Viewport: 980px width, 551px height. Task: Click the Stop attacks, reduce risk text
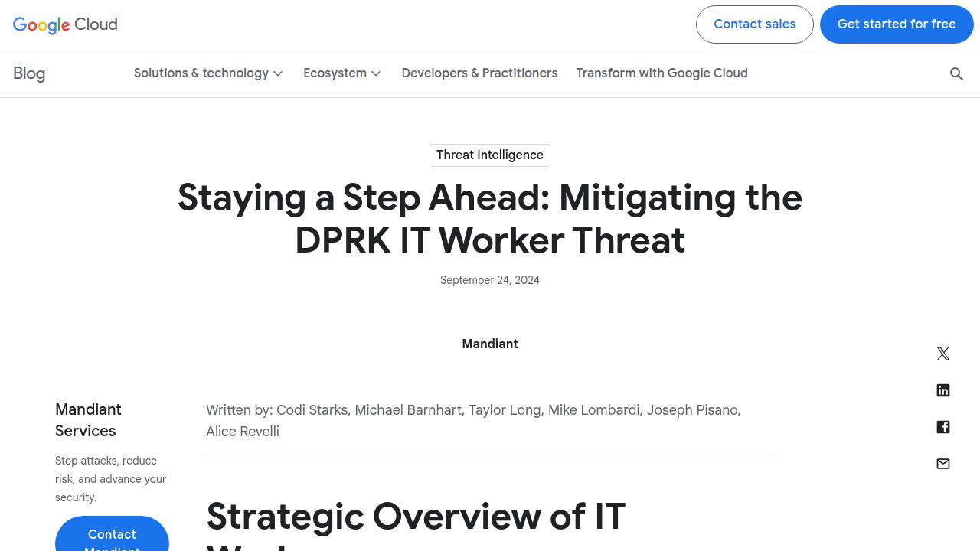pos(111,479)
